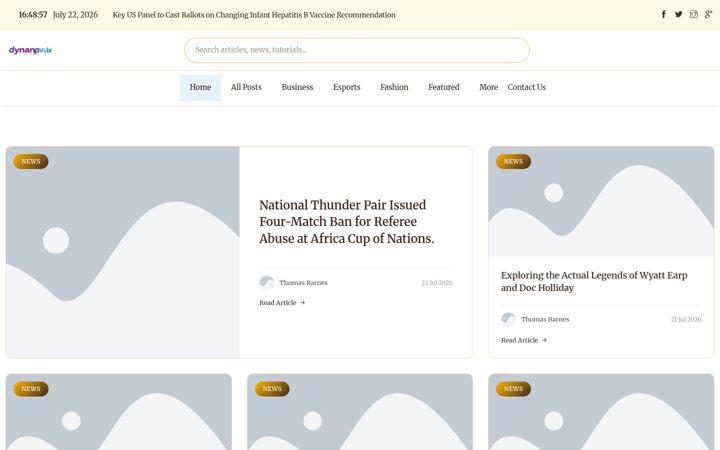Click the bottom-right card thumbnail image
The image size is (720, 450).
click(x=601, y=412)
